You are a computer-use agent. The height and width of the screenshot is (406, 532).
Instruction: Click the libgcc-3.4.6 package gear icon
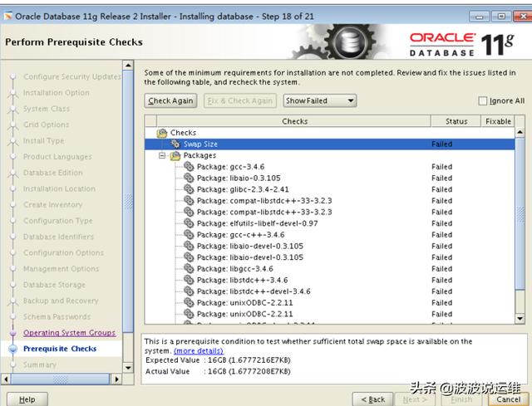pyautogui.click(x=189, y=269)
